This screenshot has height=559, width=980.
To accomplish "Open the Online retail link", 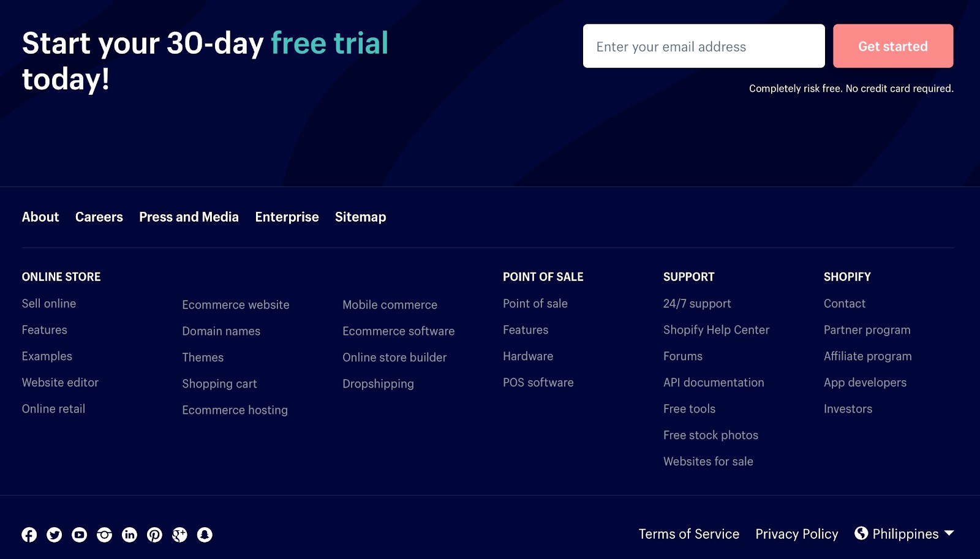I will coord(53,409).
